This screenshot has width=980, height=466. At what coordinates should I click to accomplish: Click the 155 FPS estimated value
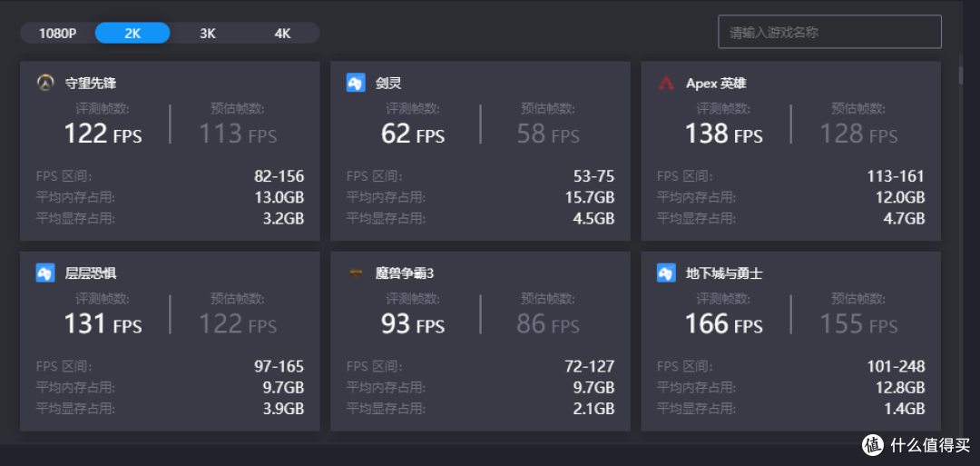click(x=858, y=324)
